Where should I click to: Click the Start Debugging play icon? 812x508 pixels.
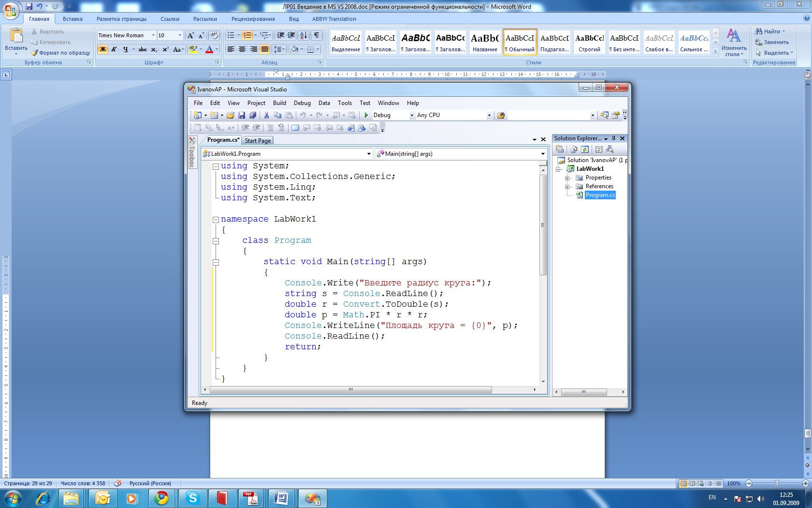(x=366, y=115)
